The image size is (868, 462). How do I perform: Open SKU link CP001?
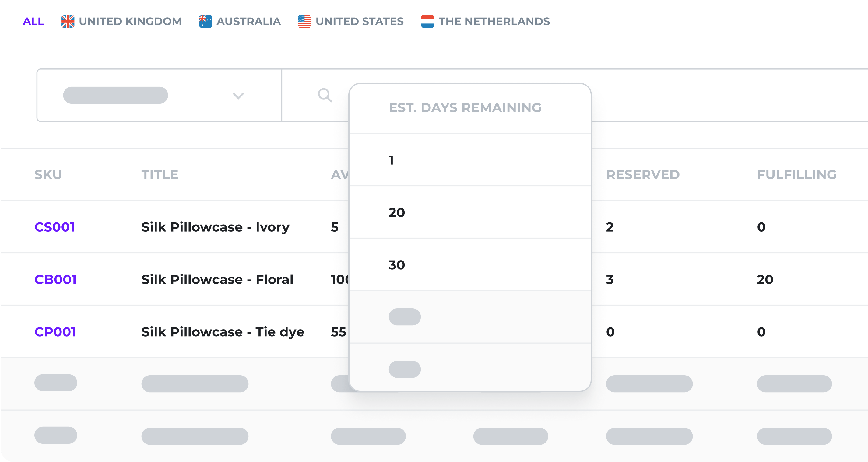pyautogui.click(x=55, y=332)
